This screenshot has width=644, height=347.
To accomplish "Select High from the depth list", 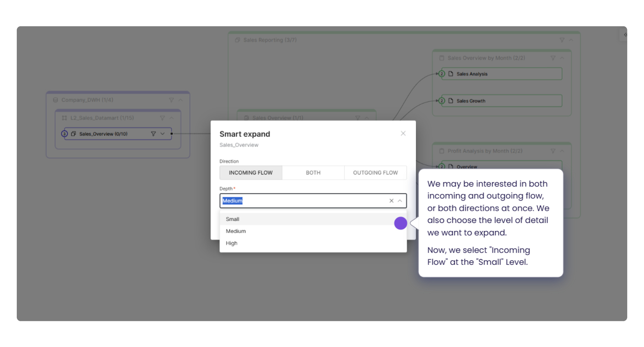I will pyautogui.click(x=231, y=243).
